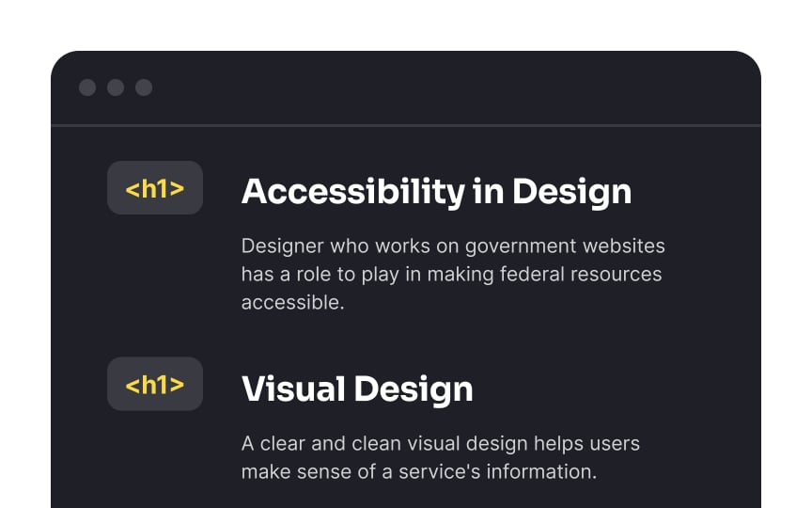Click the rightmost gray window dot
The image size is (812, 508).
tap(144, 87)
